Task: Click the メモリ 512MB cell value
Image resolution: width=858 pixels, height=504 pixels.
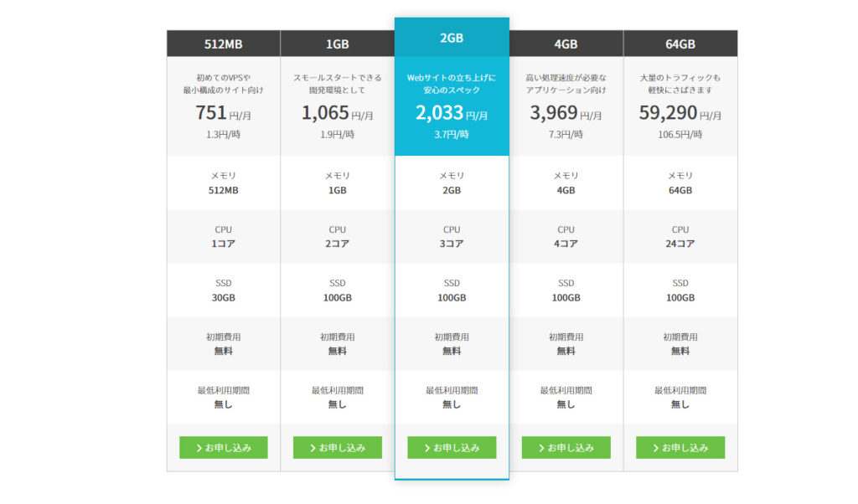Action: coord(223,190)
